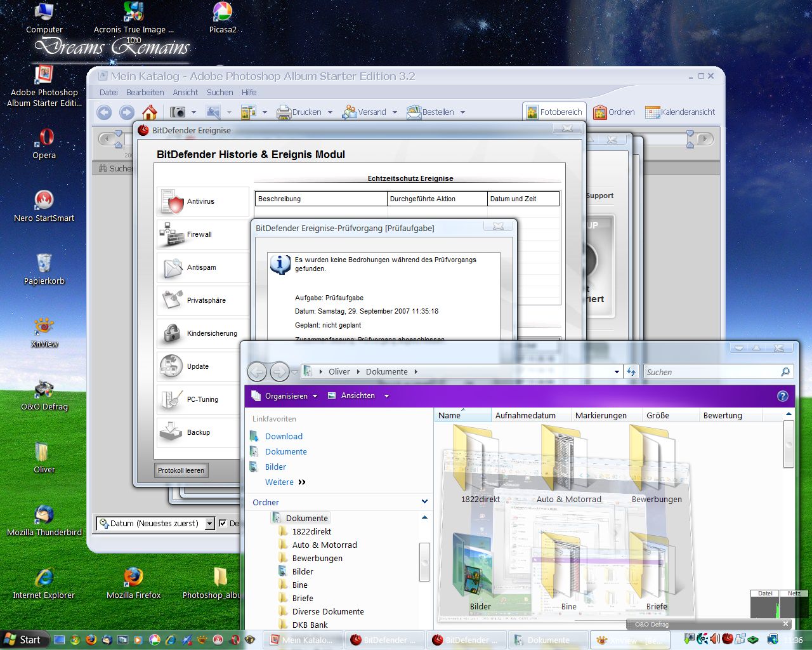Click the Explorer Suchen search field
This screenshot has height=650, width=812.
click(718, 372)
